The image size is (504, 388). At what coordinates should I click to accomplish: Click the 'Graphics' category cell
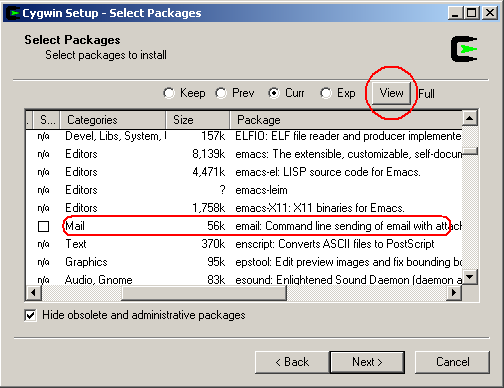point(86,262)
